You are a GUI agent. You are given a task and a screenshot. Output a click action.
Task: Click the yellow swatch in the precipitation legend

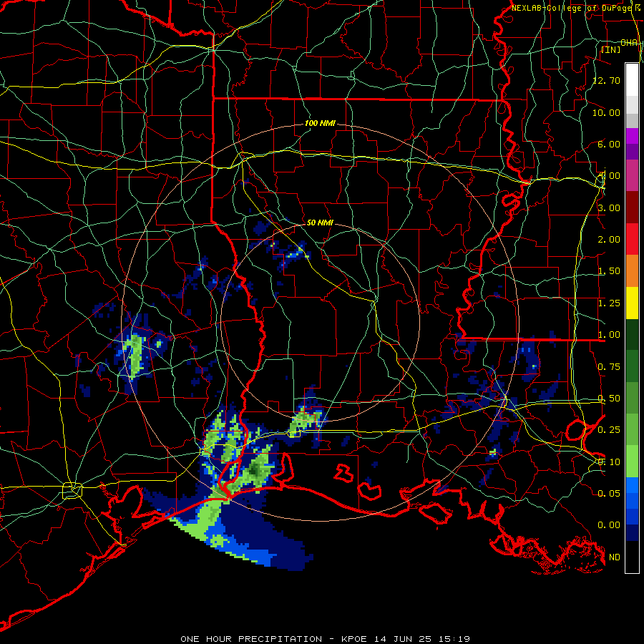click(x=632, y=303)
